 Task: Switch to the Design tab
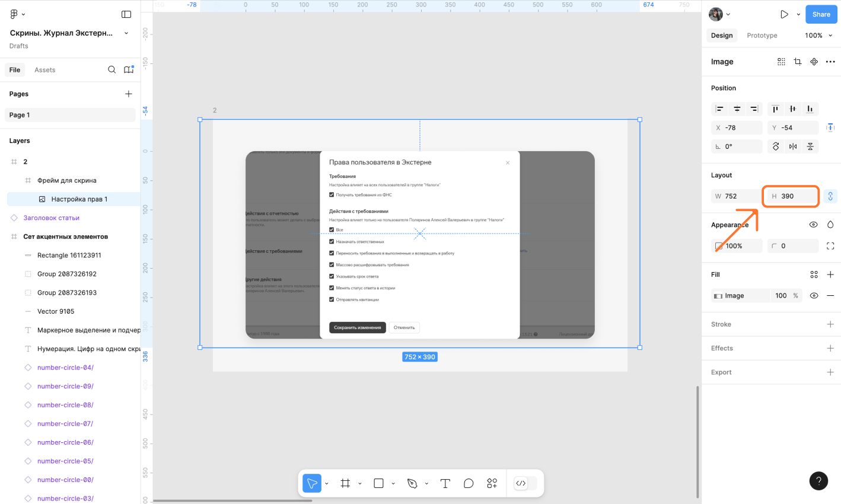722,36
